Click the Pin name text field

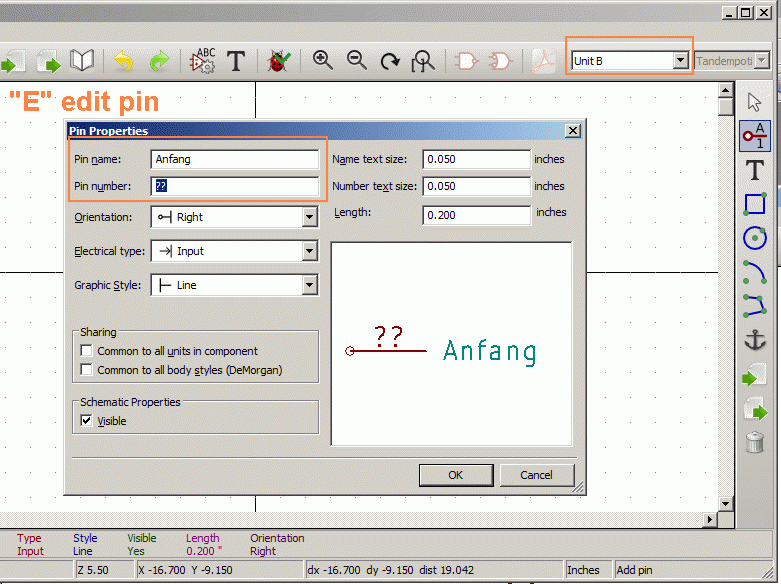(x=234, y=159)
